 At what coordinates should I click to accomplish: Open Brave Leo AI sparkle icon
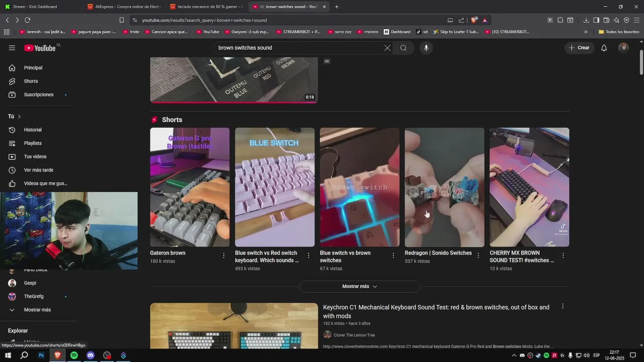[616, 20]
